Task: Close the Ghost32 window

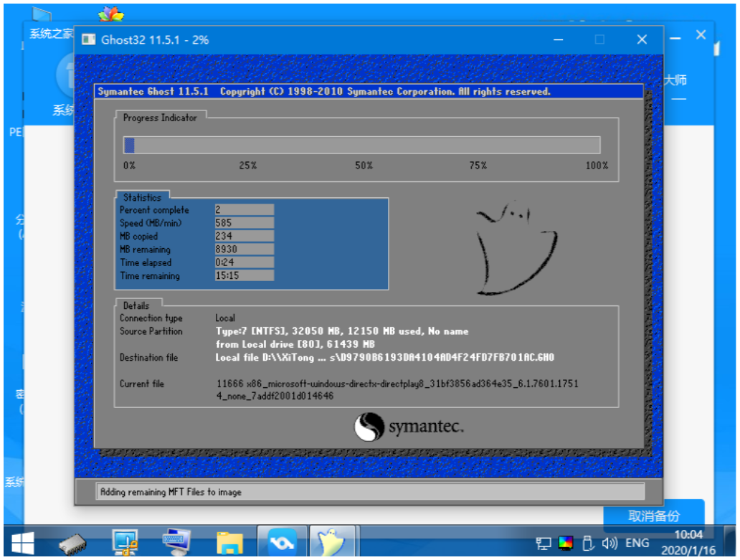Action: (x=642, y=39)
